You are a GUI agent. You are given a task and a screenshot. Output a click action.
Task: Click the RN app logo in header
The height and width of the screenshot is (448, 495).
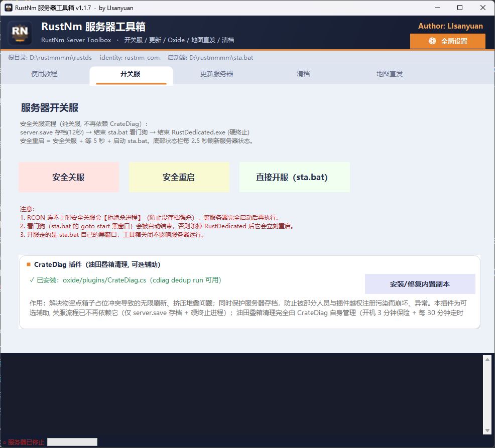(x=20, y=33)
